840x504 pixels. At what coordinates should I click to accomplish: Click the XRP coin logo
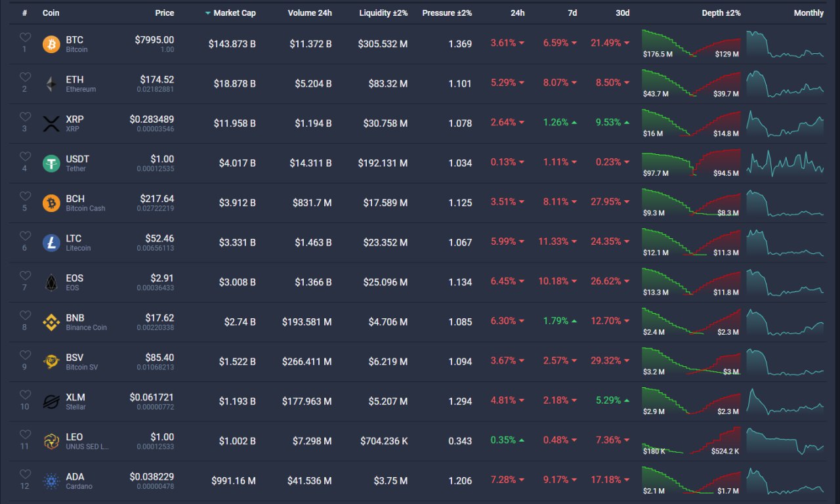[x=51, y=123]
